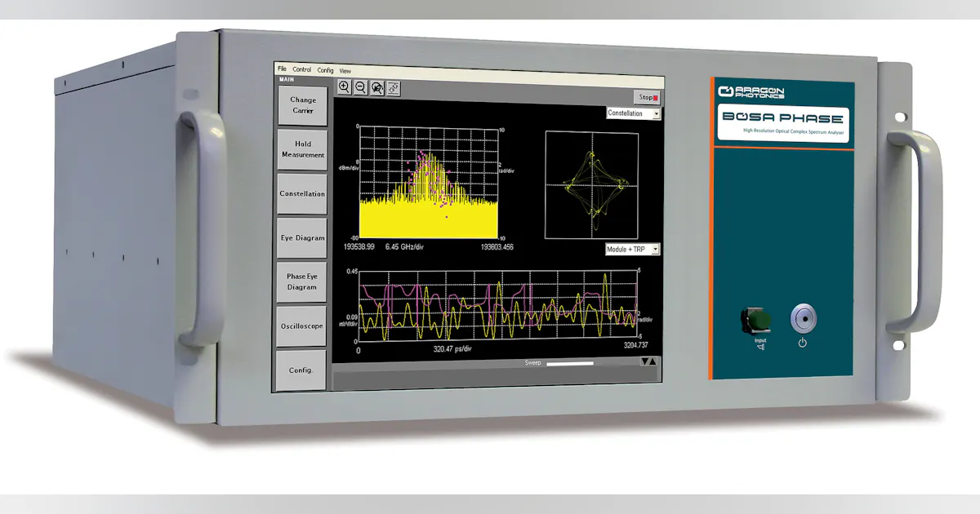This screenshot has height=514, width=980.
Task: Select the Phase Eye Diagram button
Action: tap(301, 282)
